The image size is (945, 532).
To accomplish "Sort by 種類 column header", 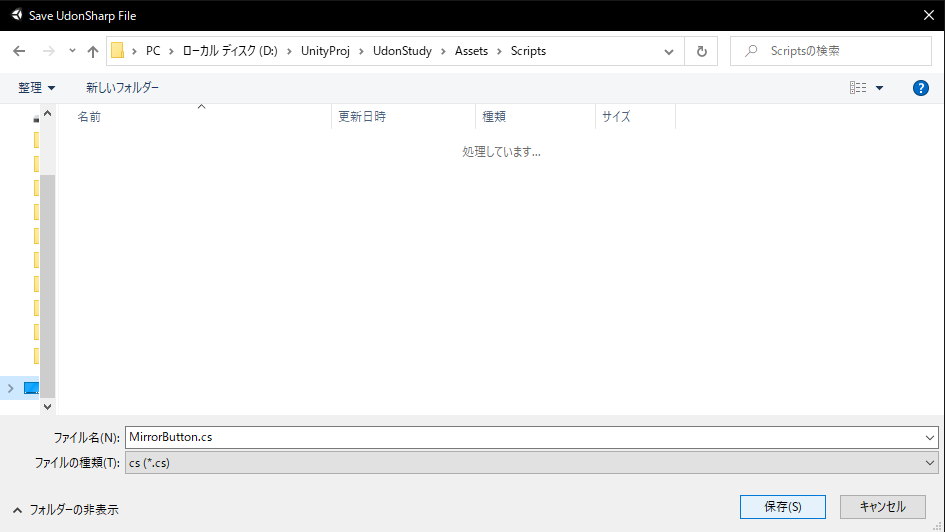I will pyautogui.click(x=535, y=116).
